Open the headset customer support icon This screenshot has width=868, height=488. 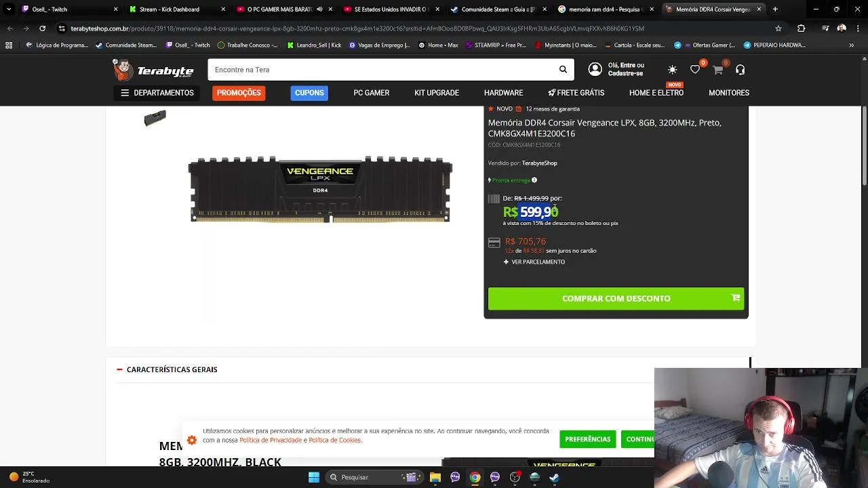click(x=740, y=70)
